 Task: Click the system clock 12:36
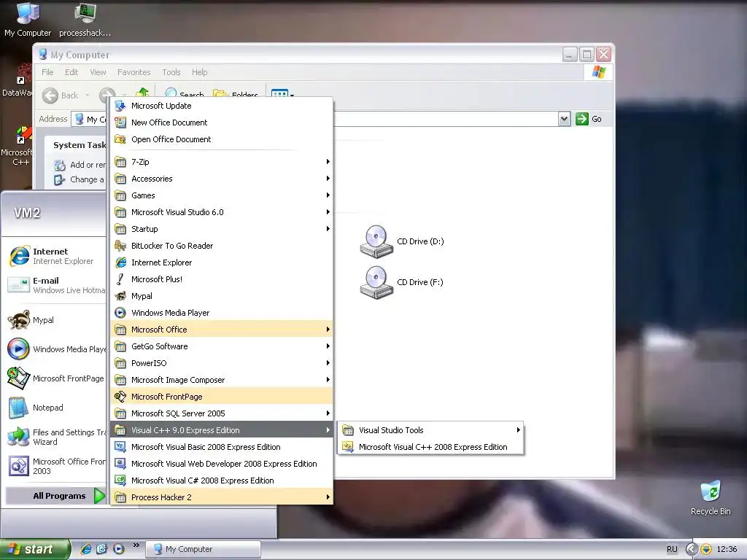tap(727, 549)
